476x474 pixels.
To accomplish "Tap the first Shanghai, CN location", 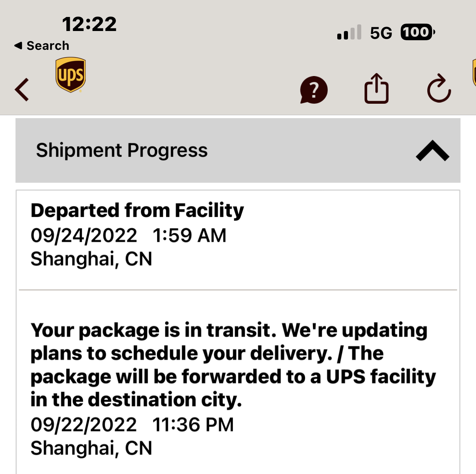I will pyautogui.click(x=91, y=259).
